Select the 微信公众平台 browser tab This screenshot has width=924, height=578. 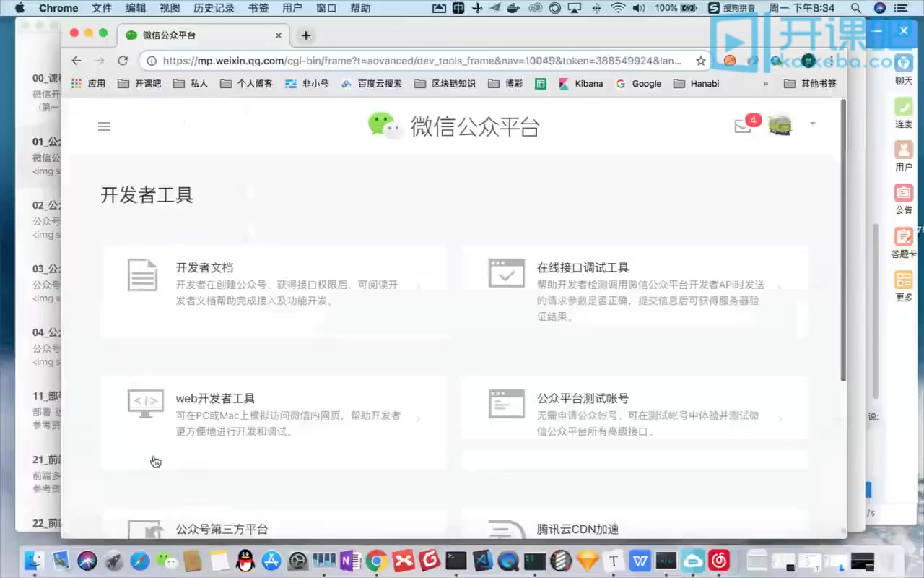[204, 35]
